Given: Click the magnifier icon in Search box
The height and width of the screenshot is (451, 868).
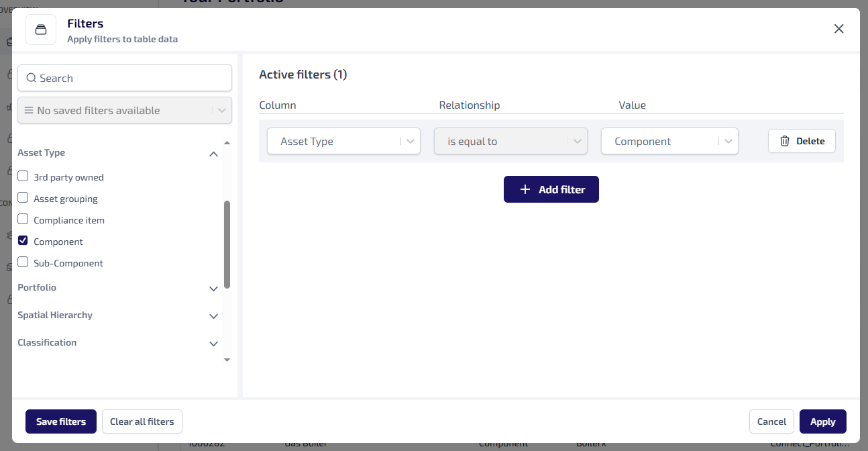Looking at the screenshot, I should [31, 78].
